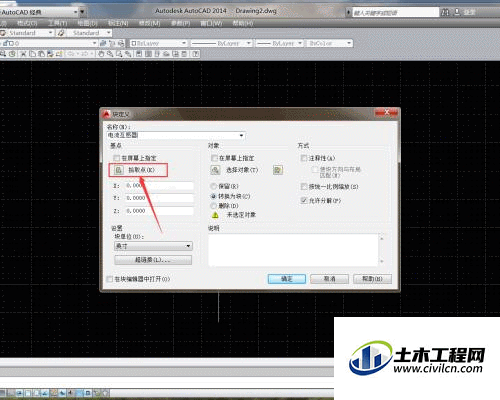Click the 帮助(H) button in dialog
The image size is (500, 400).
tap(372, 279)
